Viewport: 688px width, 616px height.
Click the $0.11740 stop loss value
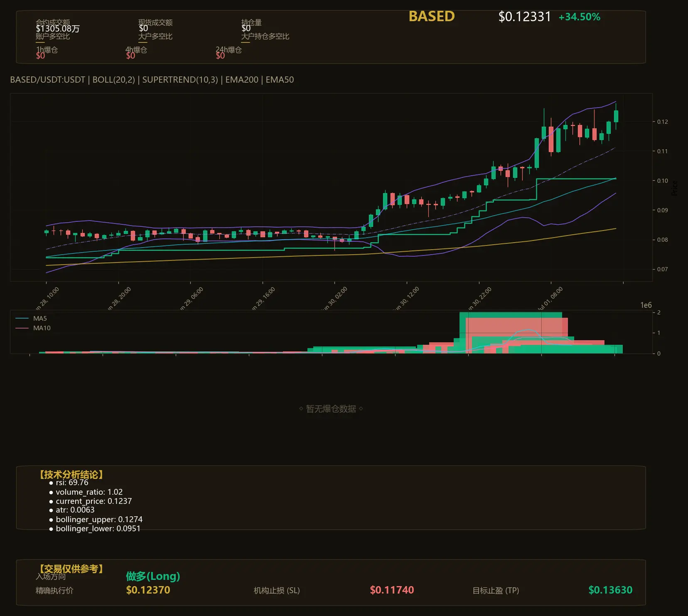[392, 590]
